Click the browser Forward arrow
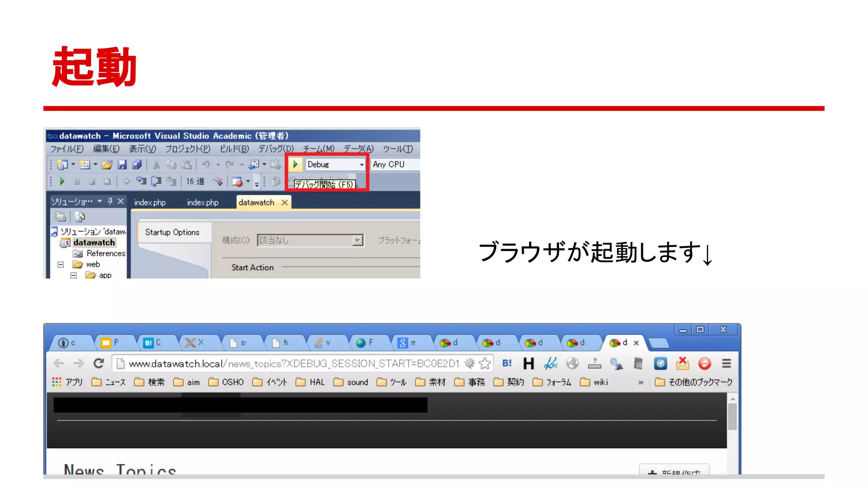Image resolution: width=868 pixels, height=488 pixels. (x=78, y=363)
